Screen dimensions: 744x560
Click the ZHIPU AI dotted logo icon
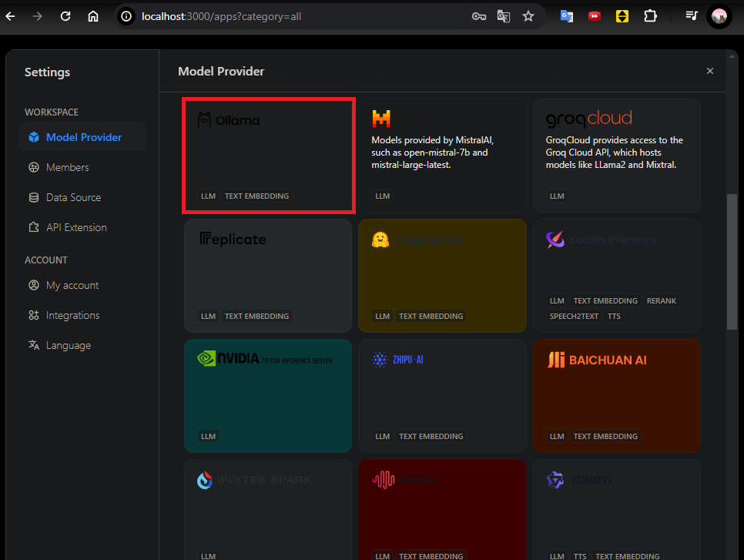(x=380, y=360)
